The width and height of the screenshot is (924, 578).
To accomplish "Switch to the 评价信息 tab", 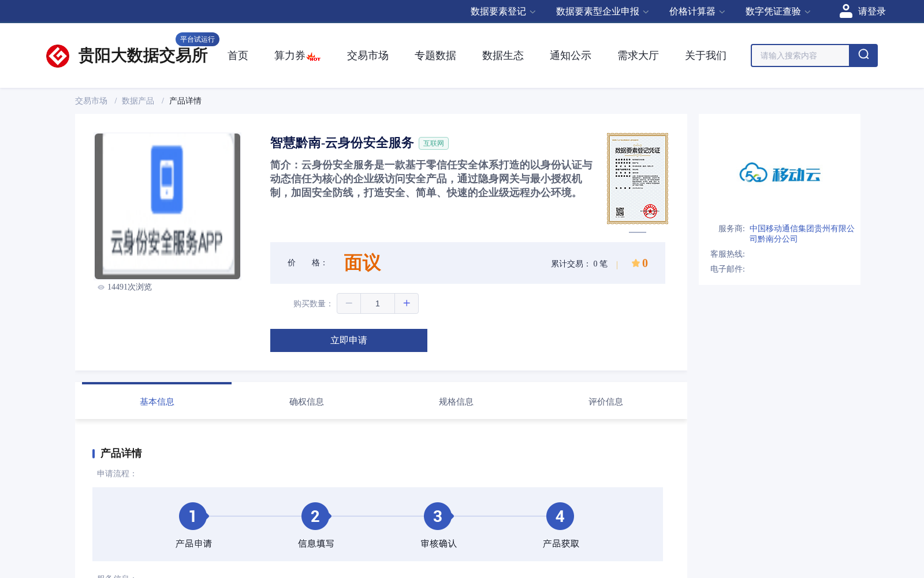I will pyautogui.click(x=606, y=401).
